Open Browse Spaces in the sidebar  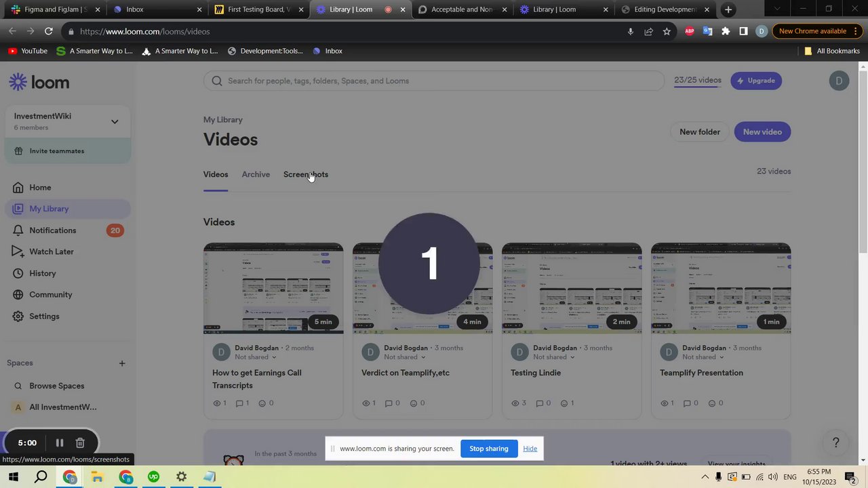click(56, 386)
